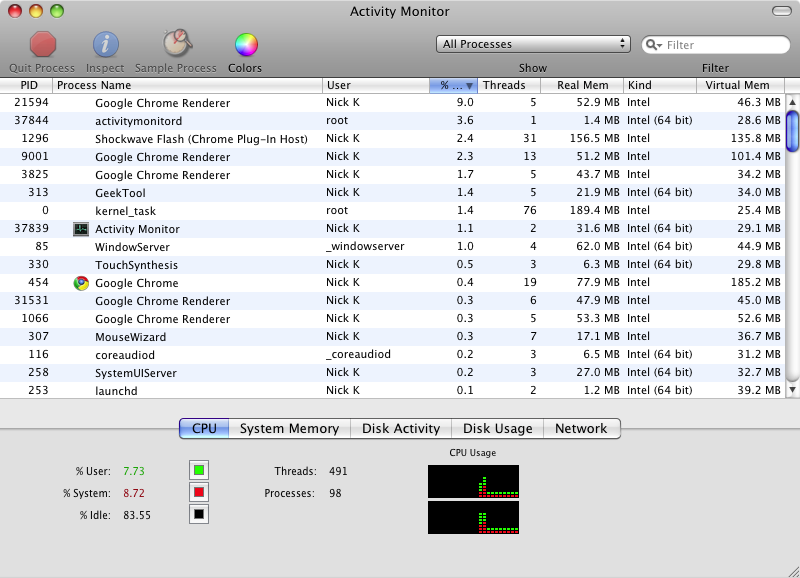
Task: Sort by the Threads column header
Action: [x=509, y=85]
